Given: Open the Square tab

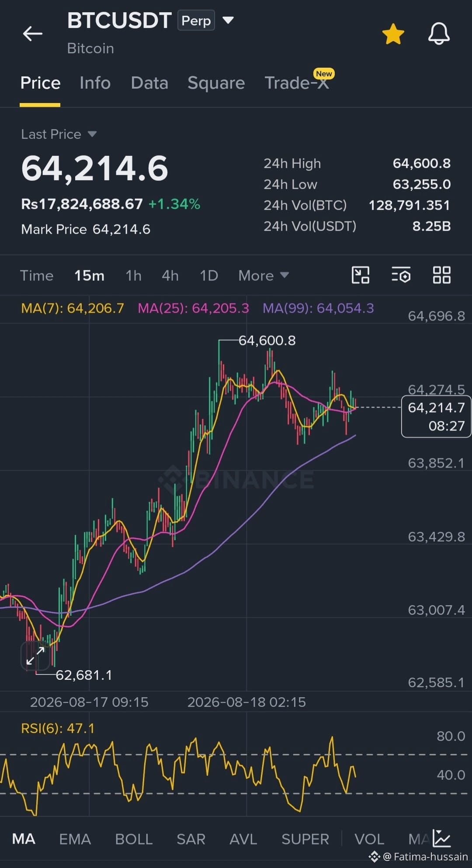Looking at the screenshot, I should (x=216, y=83).
